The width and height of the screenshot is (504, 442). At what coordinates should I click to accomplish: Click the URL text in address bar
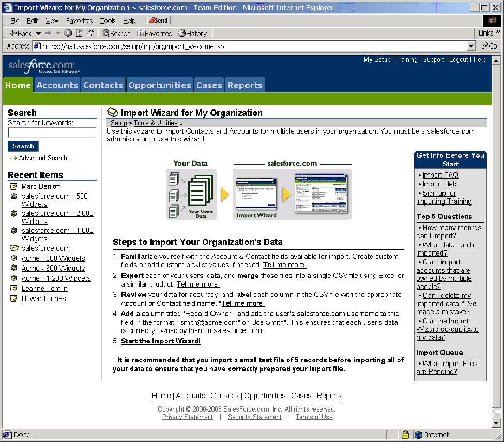click(133, 46)
